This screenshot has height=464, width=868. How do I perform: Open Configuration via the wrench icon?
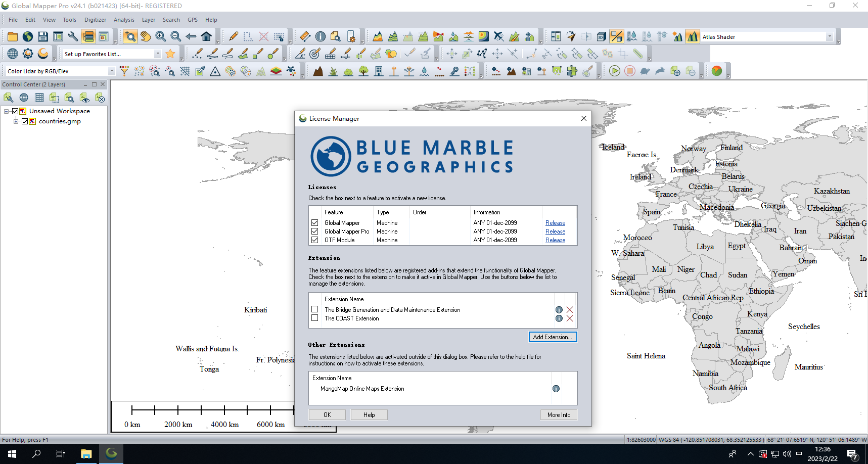[73, 36]
